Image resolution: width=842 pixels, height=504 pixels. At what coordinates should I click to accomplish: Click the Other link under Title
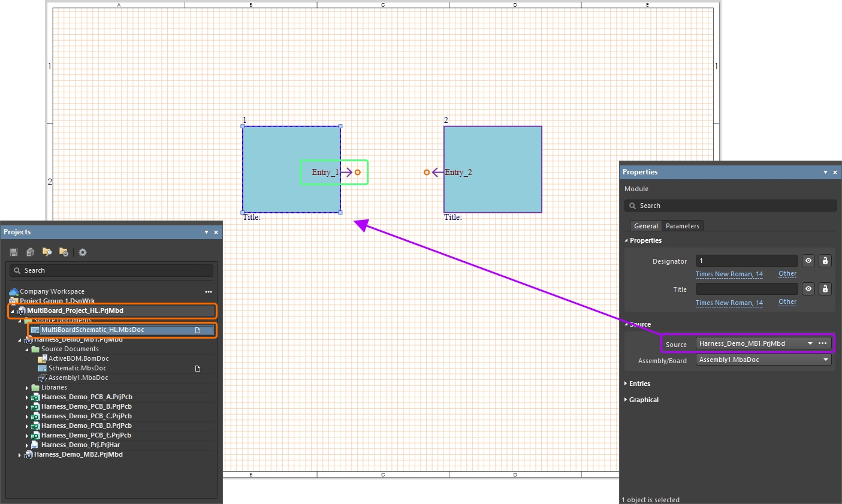tap(787, 302)
